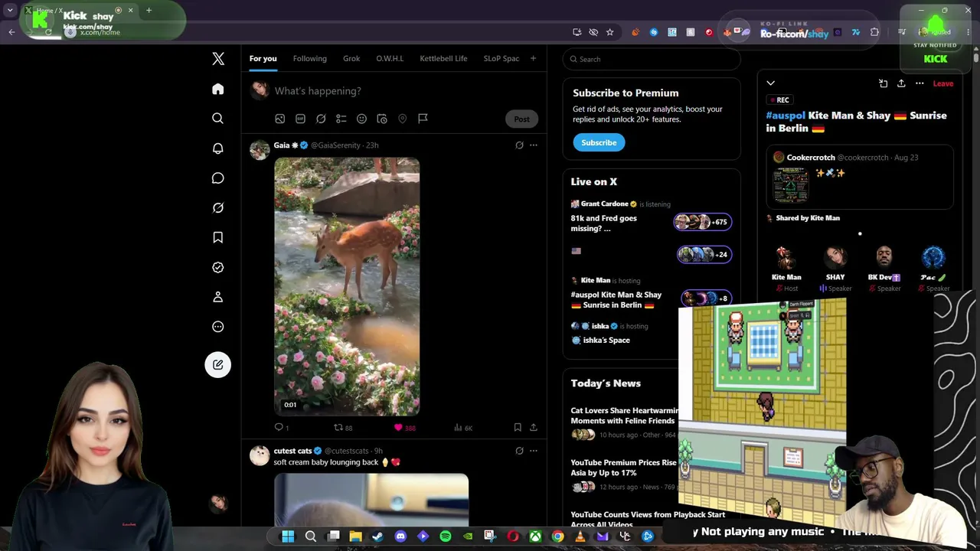Screen dimensions: 980x551
Task: Open Messages chat bubble in sidebar
Action: coord(218,178)
